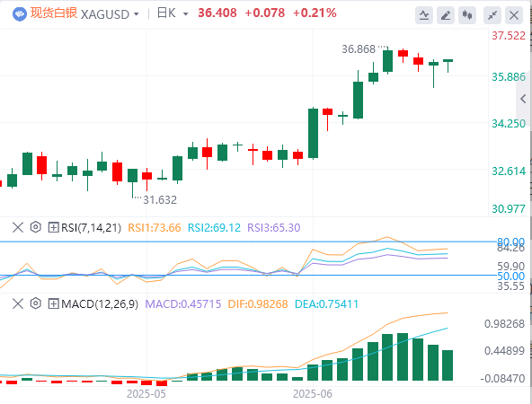The image size is (532, 404).
Task: Click the 2025-06 date axis label
Action: pos(313,394)
